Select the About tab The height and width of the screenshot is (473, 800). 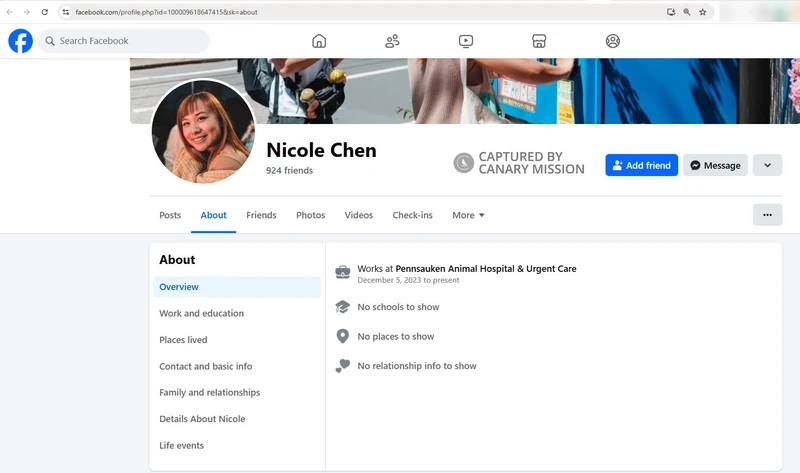click(213, 215)
